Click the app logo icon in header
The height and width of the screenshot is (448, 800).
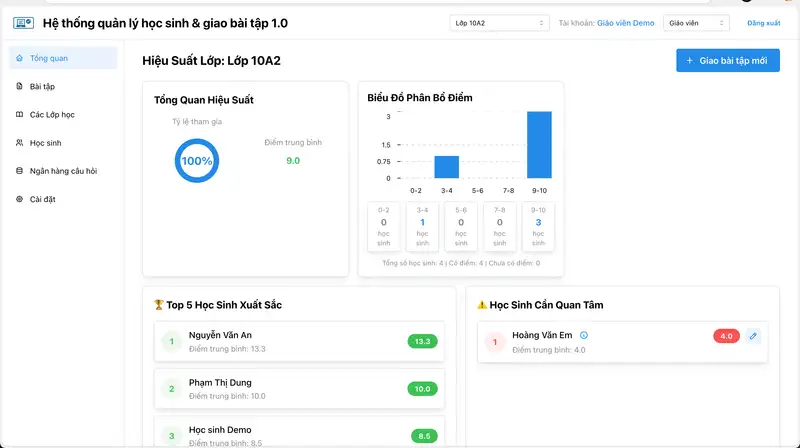[x=23, y=23]
